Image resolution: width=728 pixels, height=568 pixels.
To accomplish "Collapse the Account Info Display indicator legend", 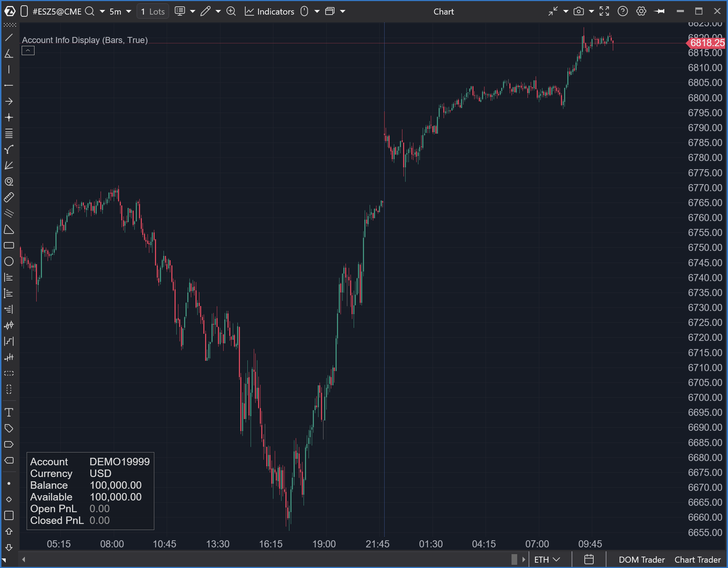I will (x=28, y=51).
